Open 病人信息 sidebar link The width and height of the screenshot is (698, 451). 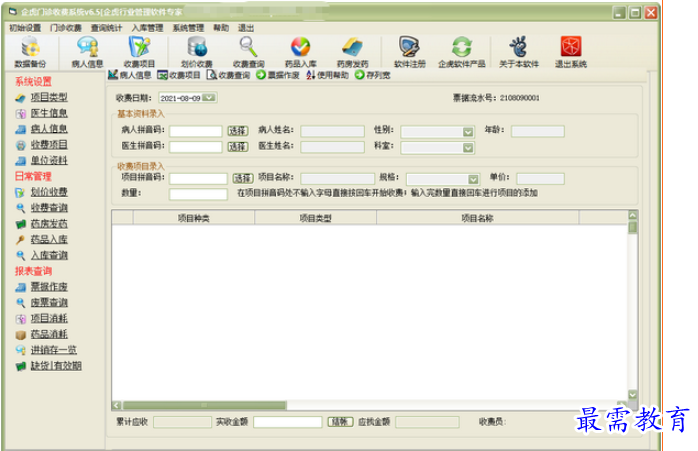(49, 129)
